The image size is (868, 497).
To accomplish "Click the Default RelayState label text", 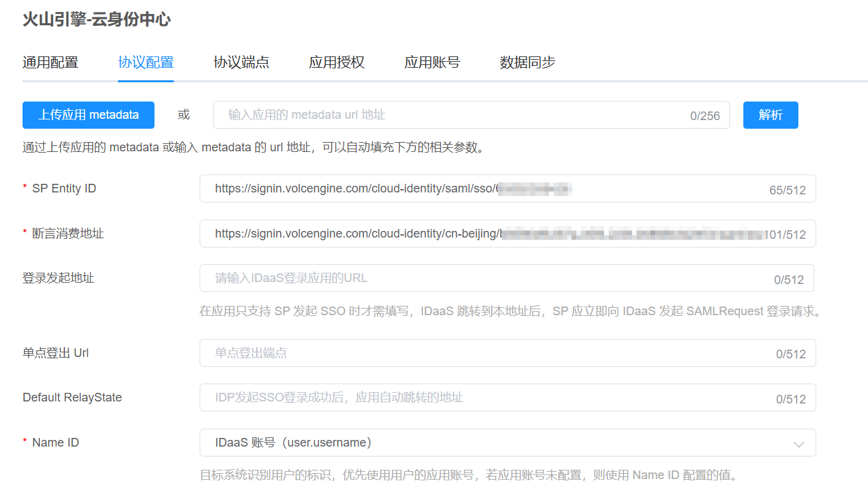I will click(72, 397).
